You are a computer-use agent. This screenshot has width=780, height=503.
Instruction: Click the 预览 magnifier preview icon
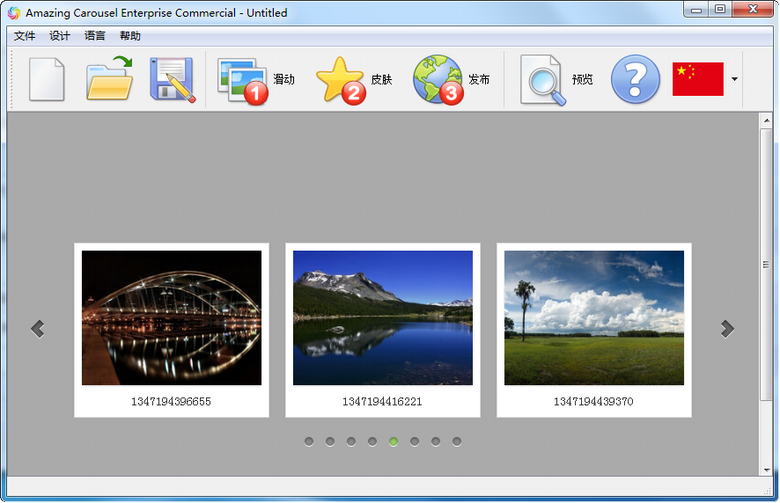[543, 80]
